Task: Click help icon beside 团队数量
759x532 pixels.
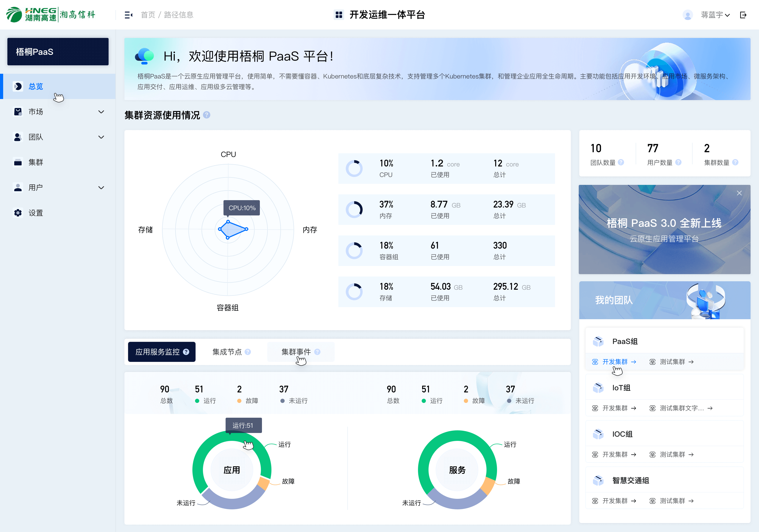Action: (621, 162)
